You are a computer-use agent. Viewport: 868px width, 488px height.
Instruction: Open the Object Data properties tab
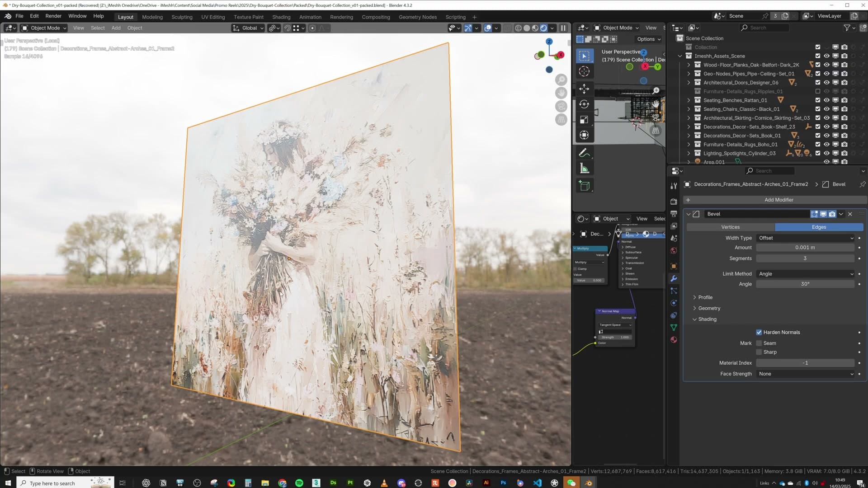[x=674, y=328]
